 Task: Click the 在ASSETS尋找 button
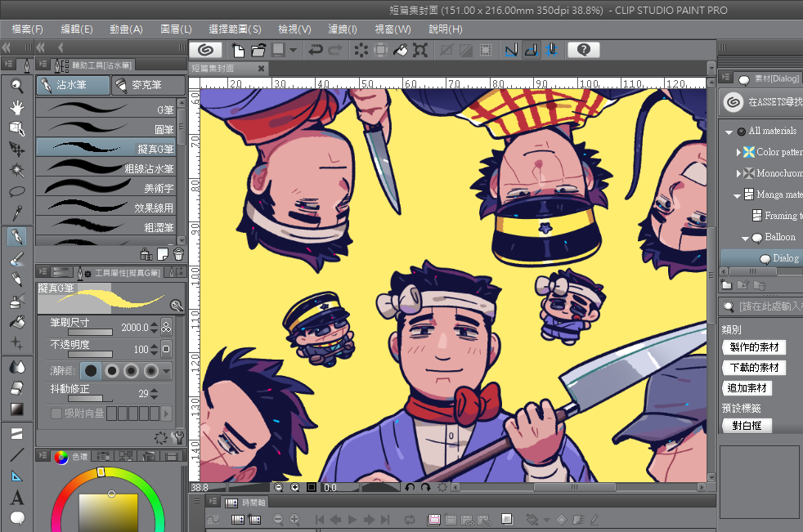click(x=762, y=102)
